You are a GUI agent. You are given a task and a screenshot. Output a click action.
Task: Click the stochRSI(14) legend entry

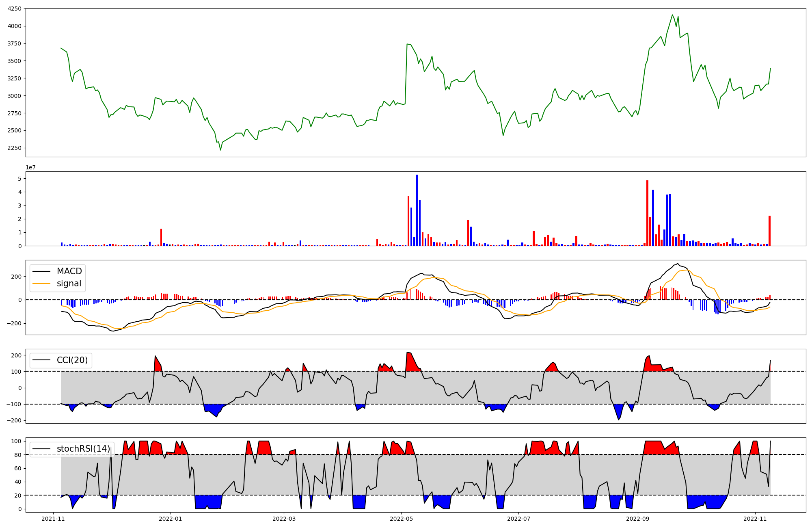83,449
